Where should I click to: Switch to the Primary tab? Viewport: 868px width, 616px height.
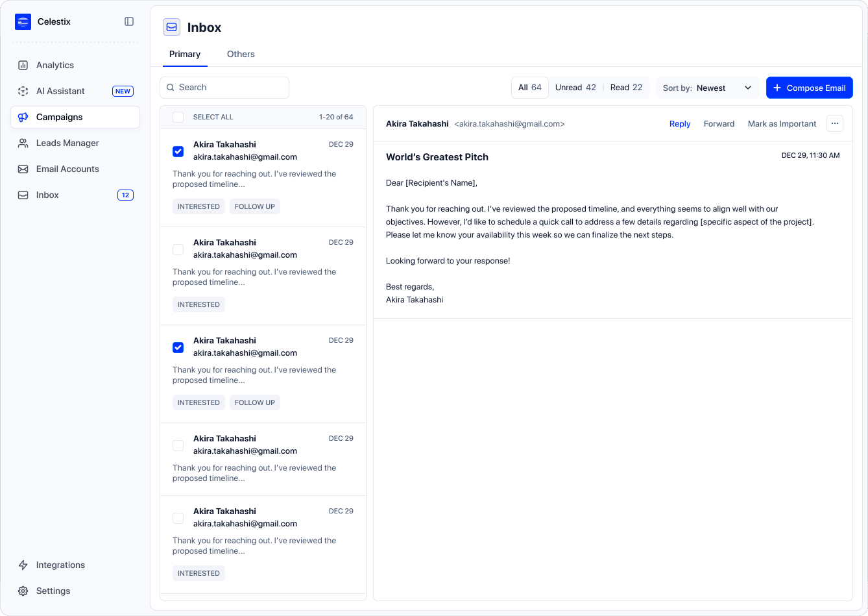185,55
